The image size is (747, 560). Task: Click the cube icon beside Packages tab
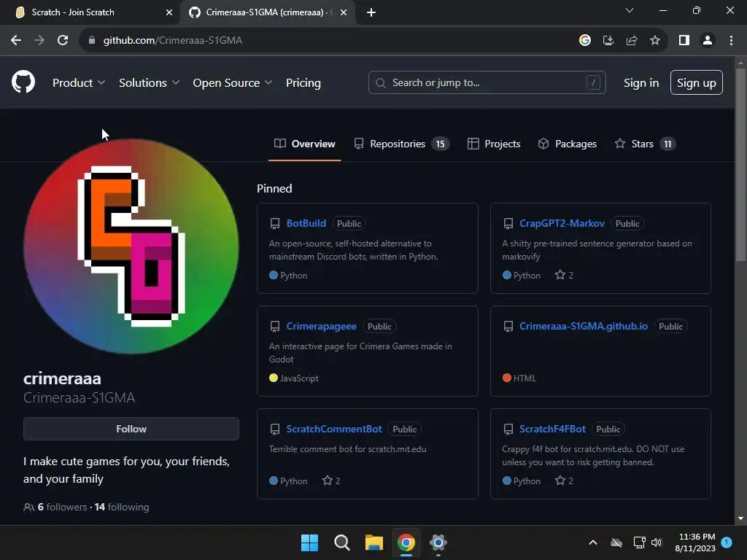tap(543, 144)
